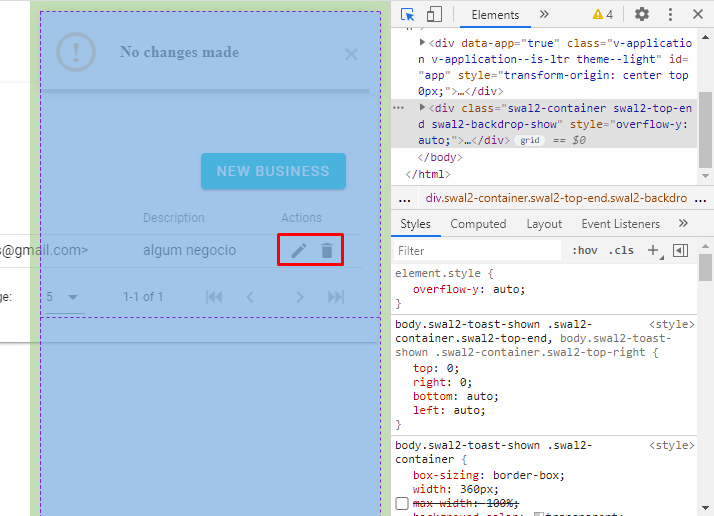Select the swal2-container breadcrumb item
Viewport: 714px width, 516px height.
[x=556, y=198]
